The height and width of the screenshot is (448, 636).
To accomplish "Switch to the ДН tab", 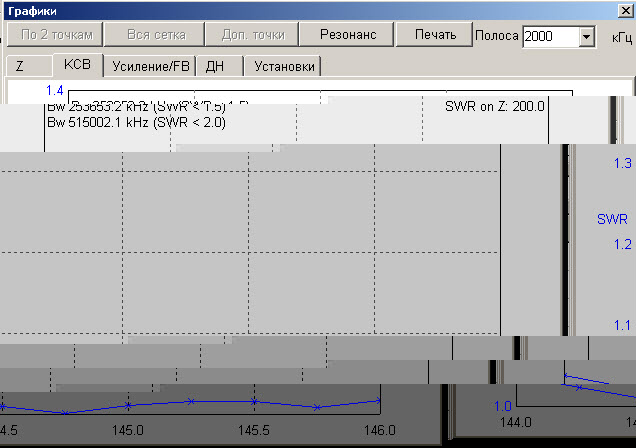I will [x=216, y=67].
